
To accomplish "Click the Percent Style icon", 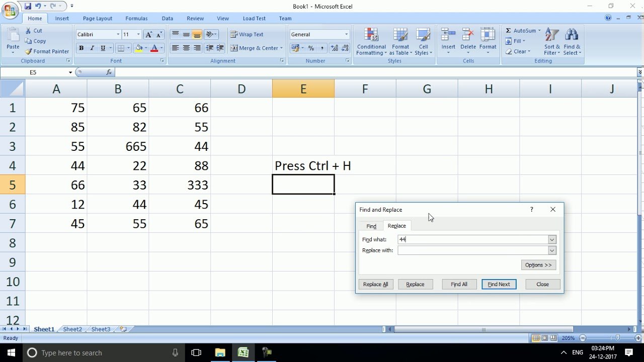I will point(311,48).
